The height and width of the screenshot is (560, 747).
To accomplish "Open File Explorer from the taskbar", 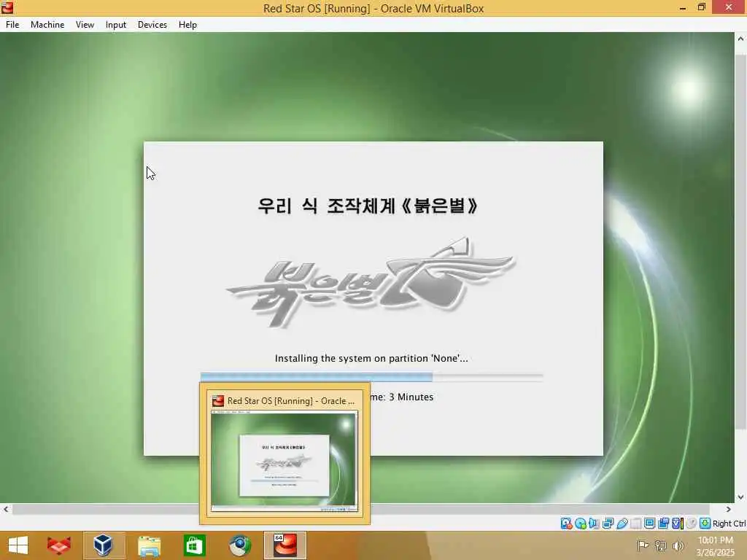I will [149, 545].
